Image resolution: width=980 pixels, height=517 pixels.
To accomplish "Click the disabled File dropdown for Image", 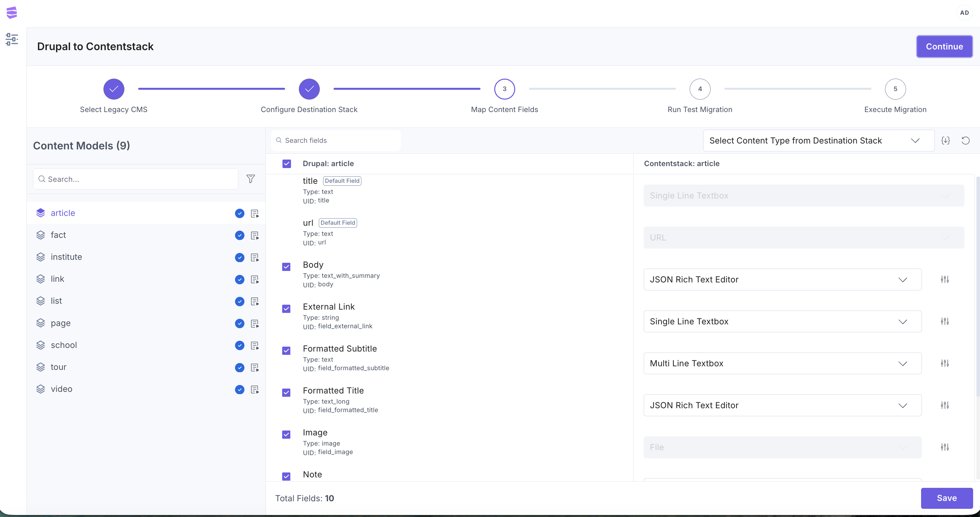I will (x=783, y=447).
